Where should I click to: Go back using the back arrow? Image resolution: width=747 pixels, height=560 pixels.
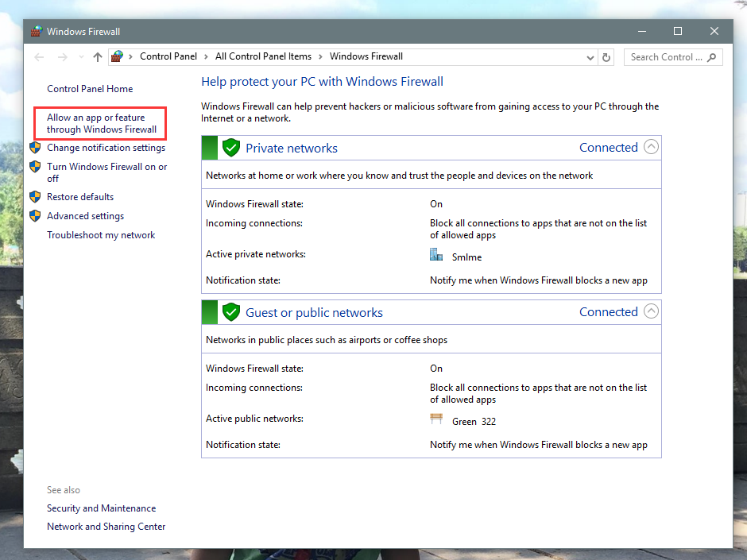pyautogui.click(x=39, y=57)
